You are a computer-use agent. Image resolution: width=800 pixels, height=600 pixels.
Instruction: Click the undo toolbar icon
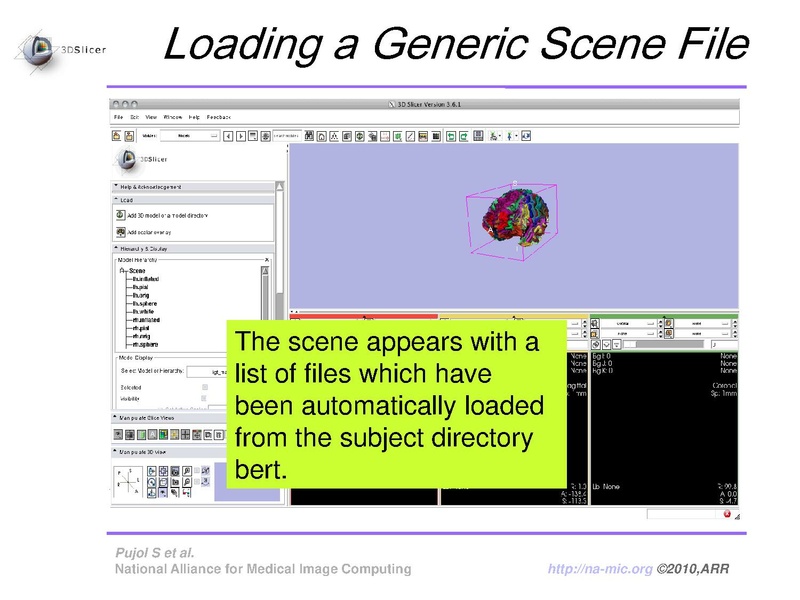(x=451, y=136)
